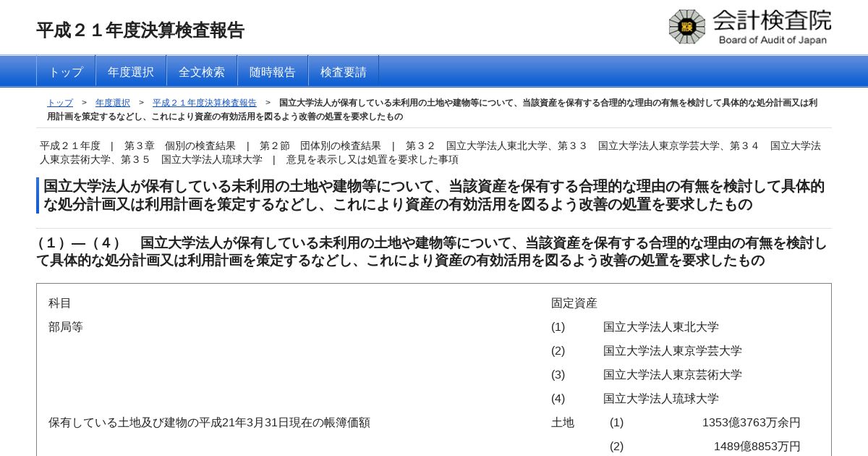This screenshot has width=868, height=456.
Task: Click the 土地 label in the table
Action: 563,423
